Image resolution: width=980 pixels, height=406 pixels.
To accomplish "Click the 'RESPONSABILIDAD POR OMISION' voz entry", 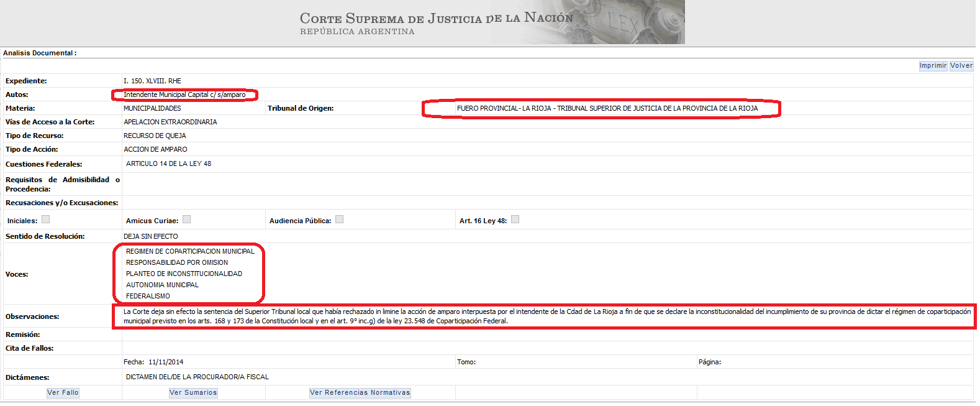I will coord(177,263).
